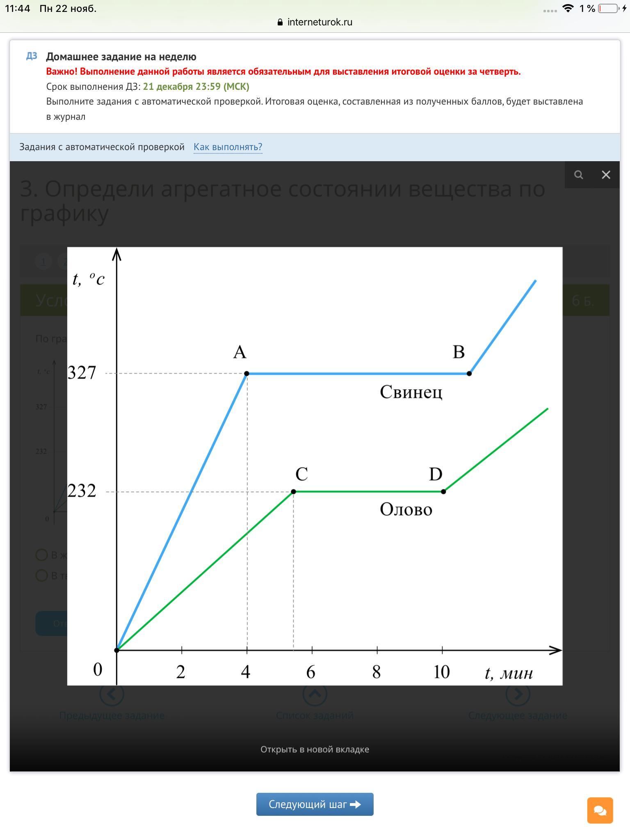Viewport: 630px width, 840px height.
Task: Click the enlarged melting graph image
Action: tap(315, 466)
